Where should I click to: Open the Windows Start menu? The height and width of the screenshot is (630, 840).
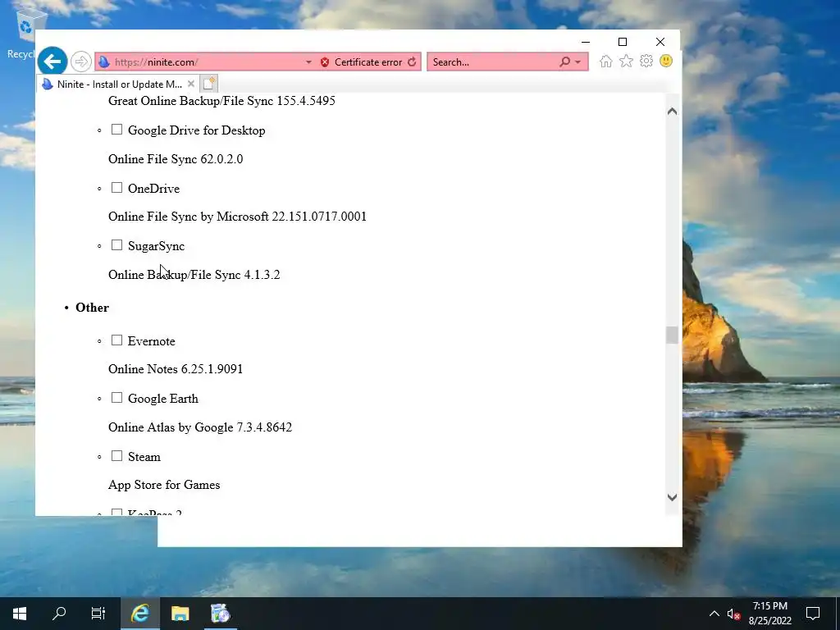[20, 614]
